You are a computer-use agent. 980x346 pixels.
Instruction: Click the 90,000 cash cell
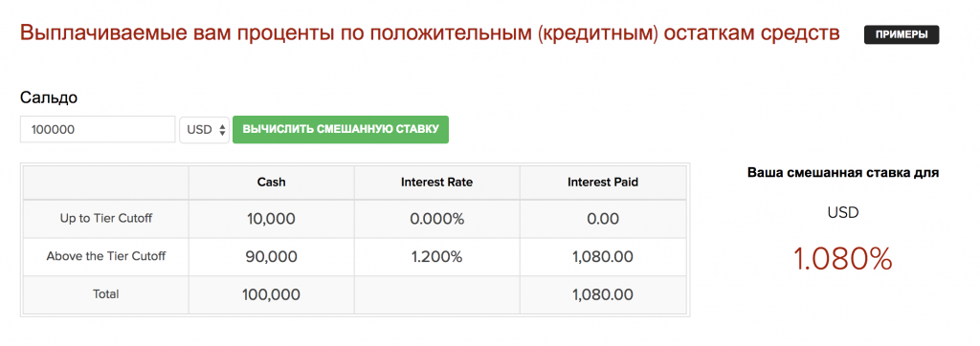point(271,257)
